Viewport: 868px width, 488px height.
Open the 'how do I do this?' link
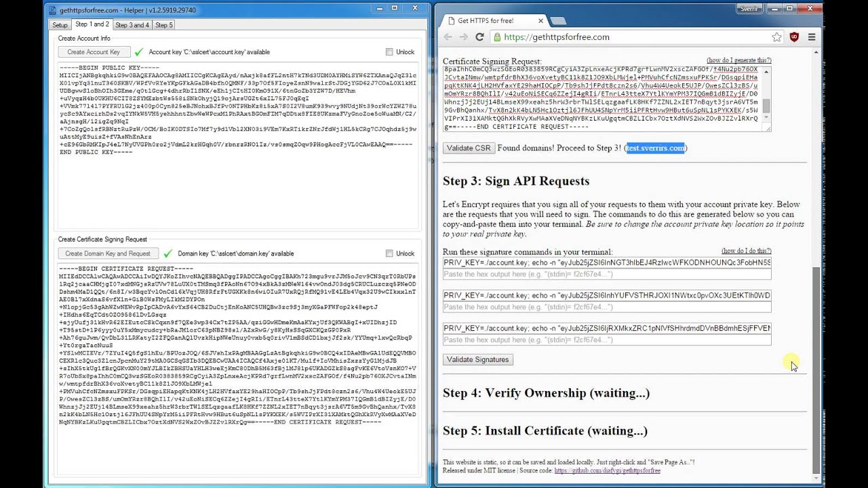point(746,251)
